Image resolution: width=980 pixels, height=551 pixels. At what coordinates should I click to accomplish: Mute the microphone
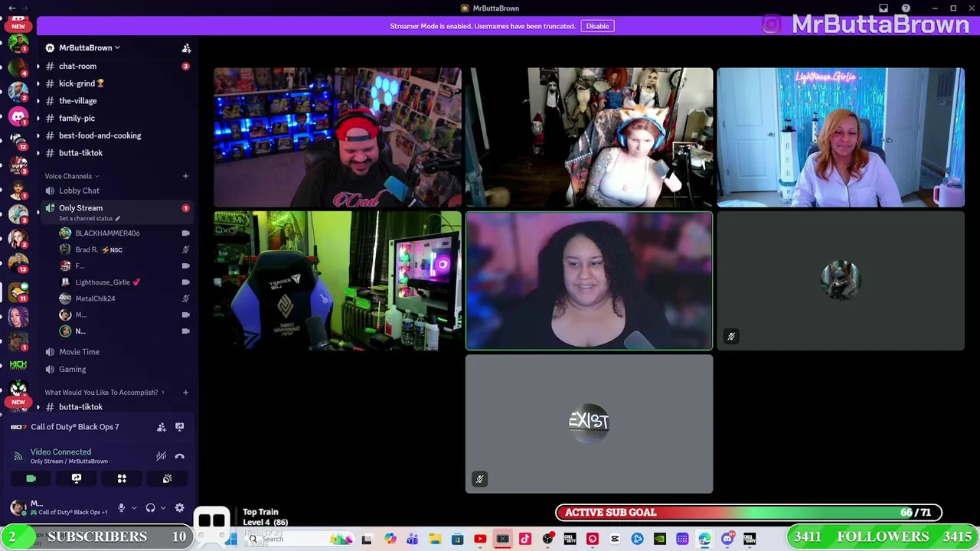coord(121,507)
